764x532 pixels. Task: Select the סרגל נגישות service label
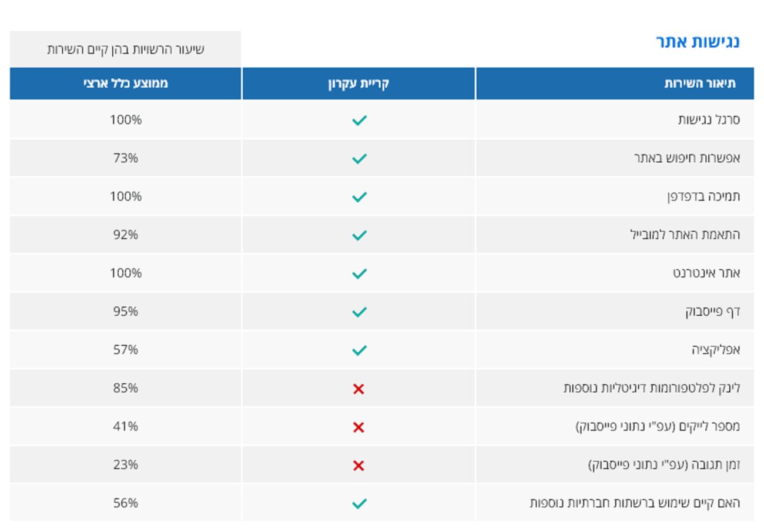coord(709,120)
